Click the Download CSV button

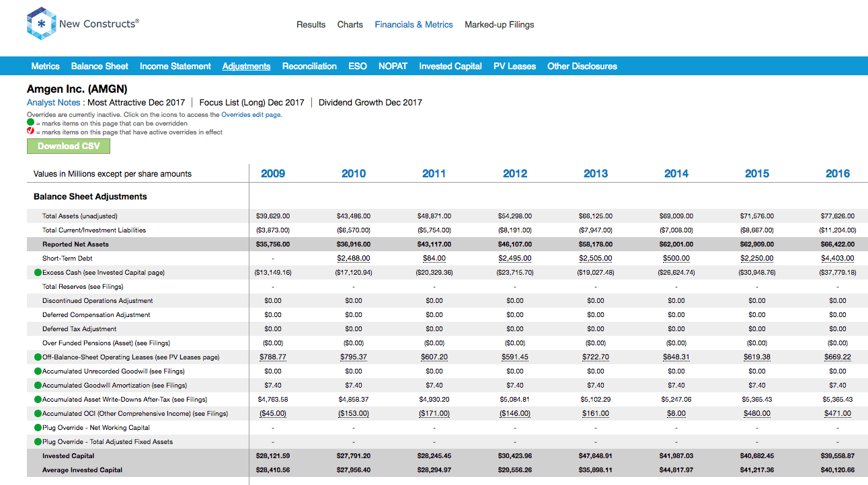(69, 146)
